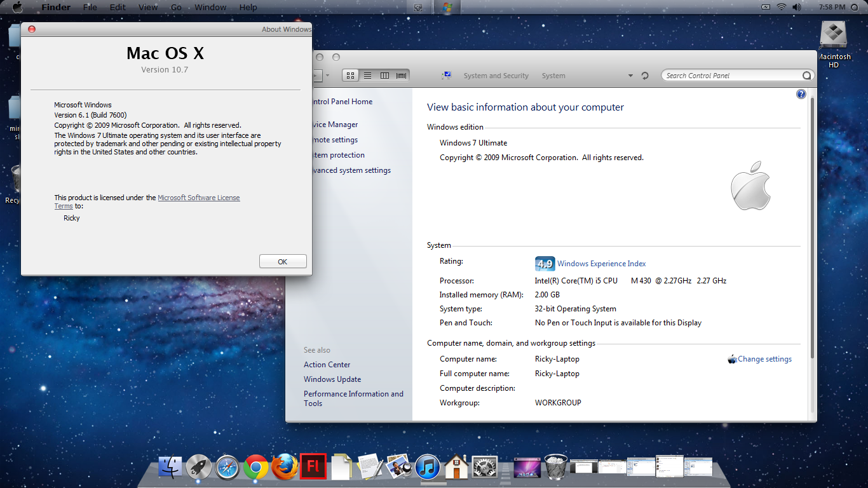
Task: Open Device Manager
Action: 335,125
